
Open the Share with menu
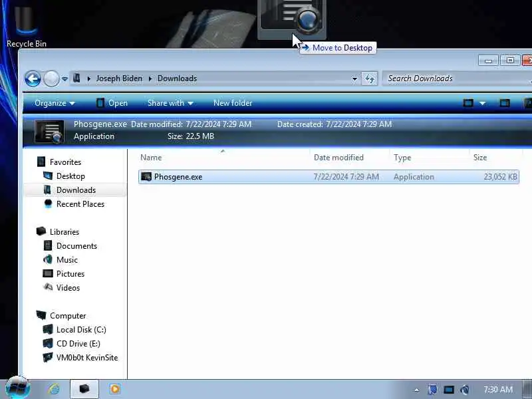[x=170, y=103]
